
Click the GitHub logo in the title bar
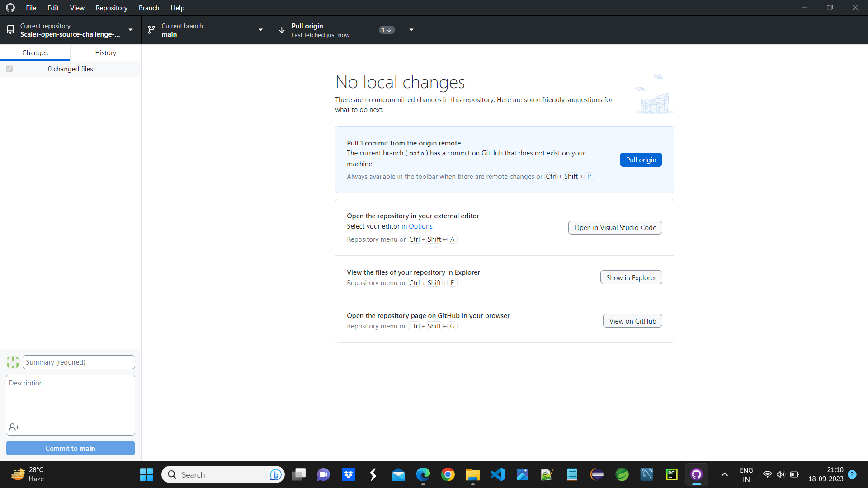(x=10, y=8)
